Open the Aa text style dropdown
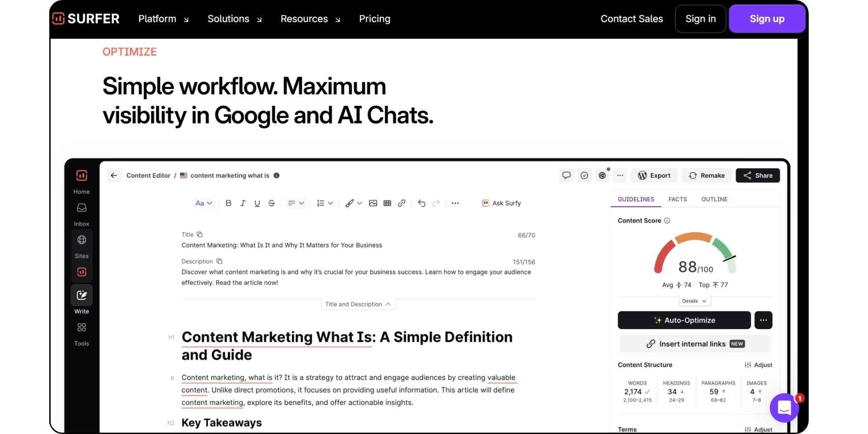This screenshot has height=434, width=868. pyautogui.click(x=203, y=203)
